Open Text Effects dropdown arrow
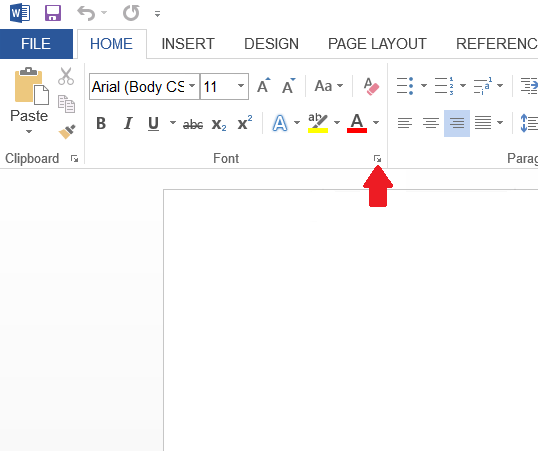538x451 pixels. point(297,123)
